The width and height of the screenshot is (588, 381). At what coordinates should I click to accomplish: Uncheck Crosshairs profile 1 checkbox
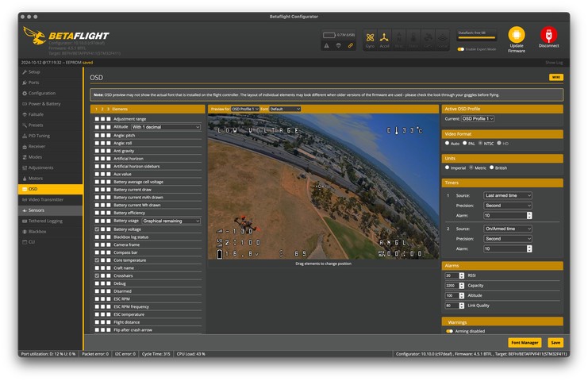(97, 275)
